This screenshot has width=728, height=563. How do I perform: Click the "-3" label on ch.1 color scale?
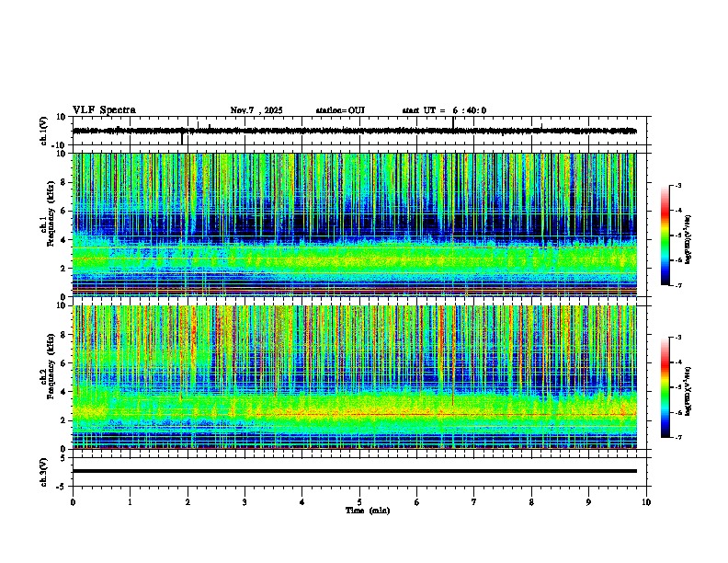click(677, 185)
